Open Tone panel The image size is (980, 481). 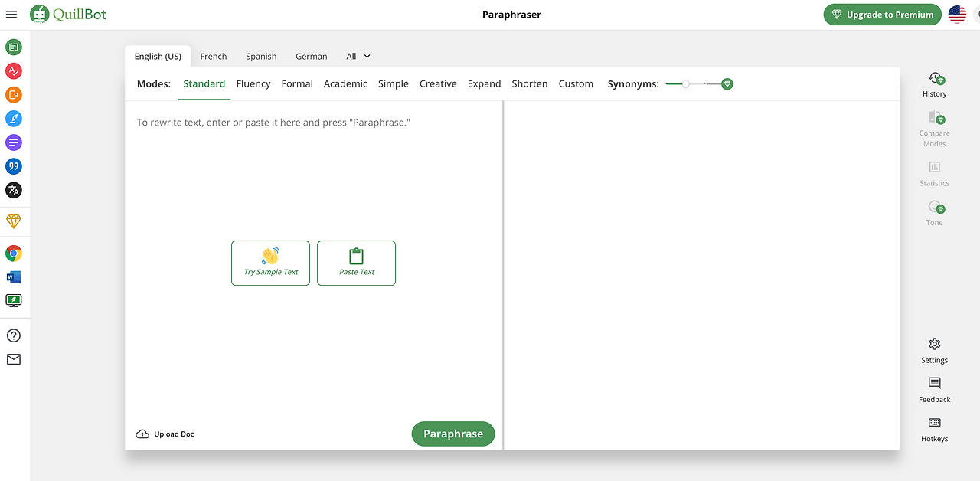pyautogui.click(x=934, y=212)
